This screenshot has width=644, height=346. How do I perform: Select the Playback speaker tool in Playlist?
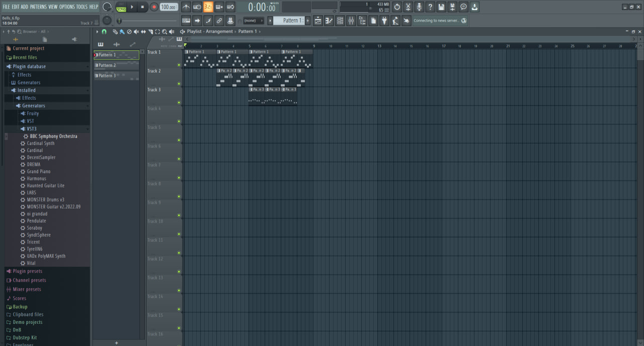click(x=172, y=32)
